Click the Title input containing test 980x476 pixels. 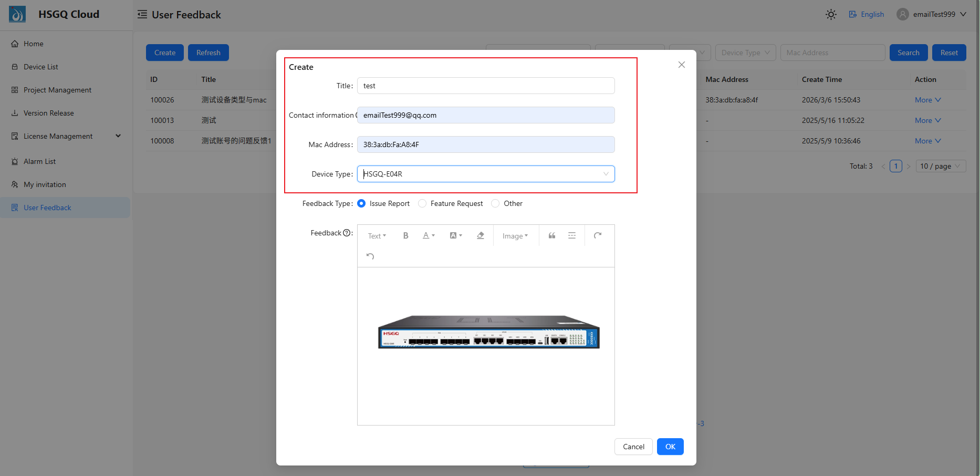click(x=485, y=86)
